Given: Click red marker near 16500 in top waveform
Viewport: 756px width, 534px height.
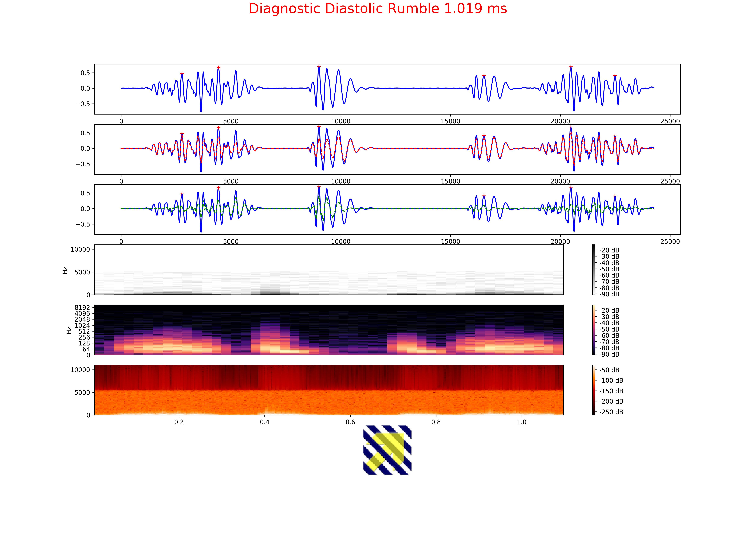Looking at the screenshot, I should pos(484,76).
